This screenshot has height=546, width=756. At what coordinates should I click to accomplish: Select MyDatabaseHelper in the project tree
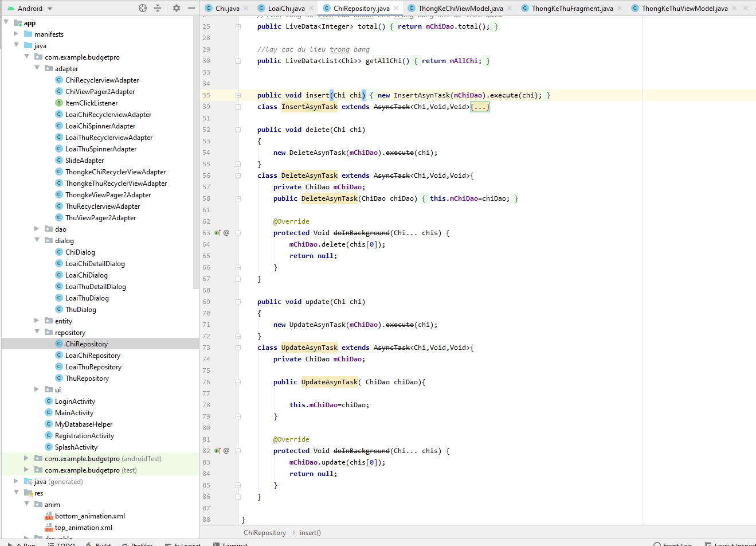click(84, 424)
